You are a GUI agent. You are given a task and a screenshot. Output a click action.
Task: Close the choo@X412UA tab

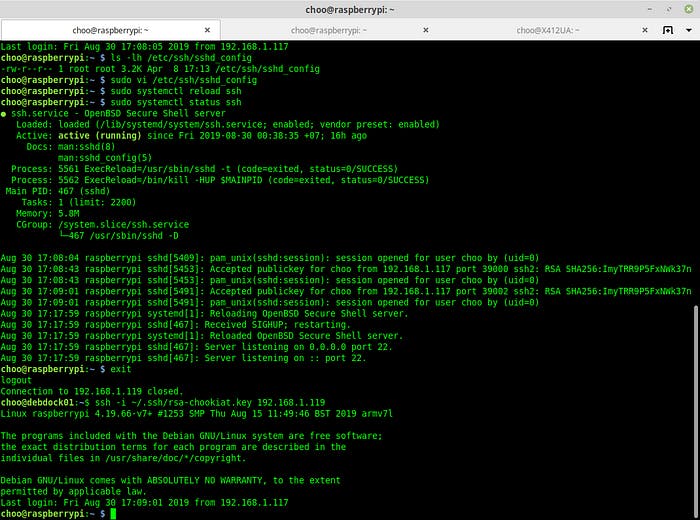pyautogui.click(x=645, y=30)
